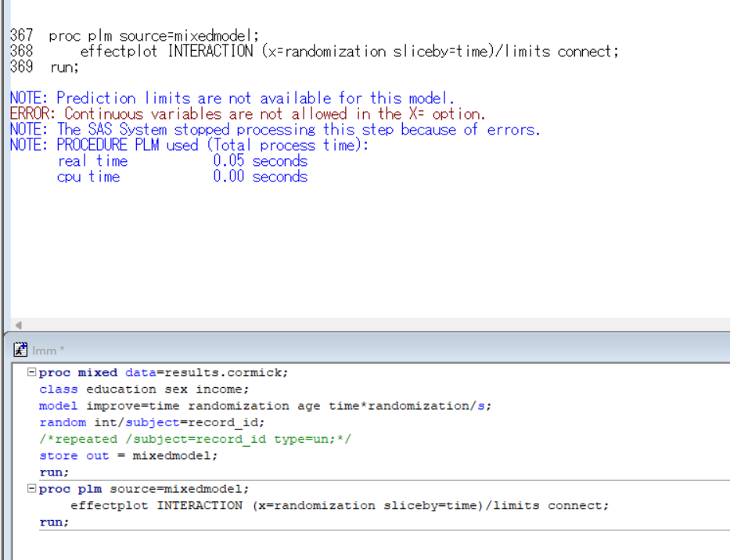Click the left scroll arrow below the log window
Viewport: 730px width, 560px height.
(17, 325)
